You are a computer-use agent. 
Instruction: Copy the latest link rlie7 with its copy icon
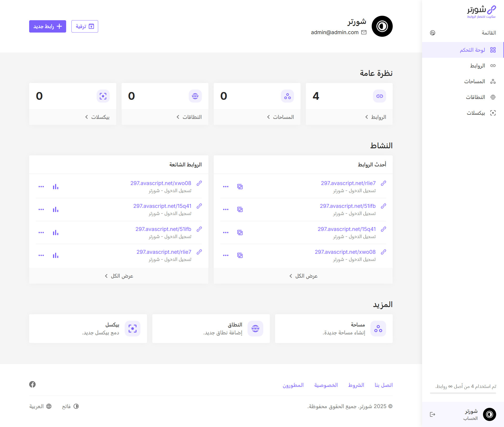click(240, 187)
